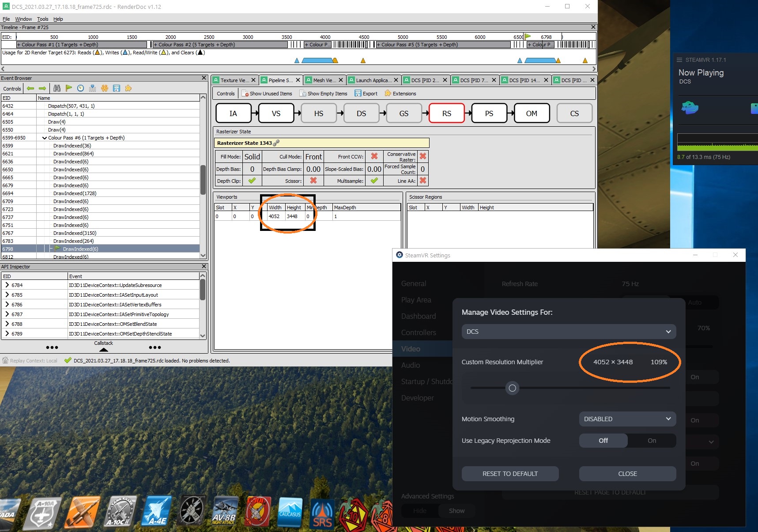Expand EID 6788 OMSetBlendState entry
This screenshot has width=758, height=532.
tap(7, 324)
